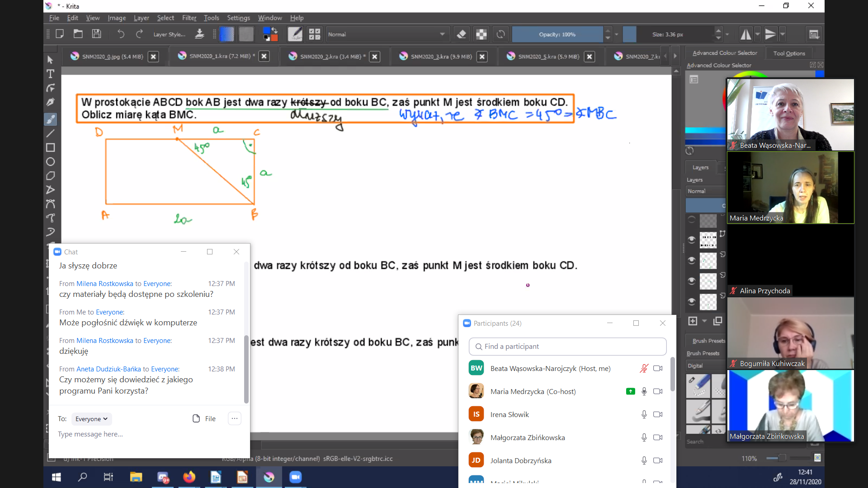Toggle Irena Słowik's microphone
This screenshot has height=488, width=868.
click(644, 414)
